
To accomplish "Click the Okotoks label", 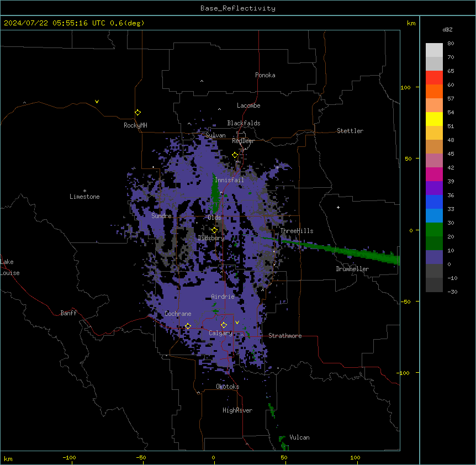I will coord(228,387).
